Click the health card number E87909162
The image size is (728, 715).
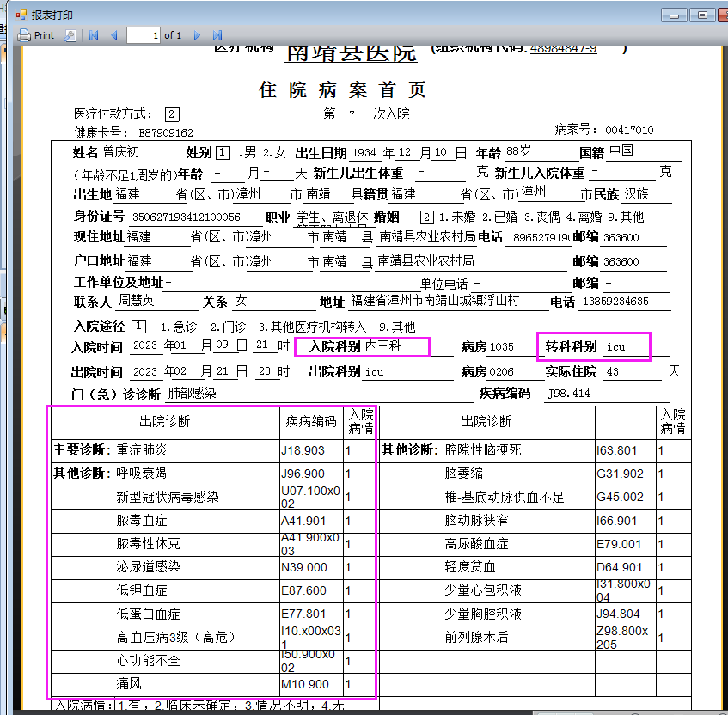click(x=166, y=133)
